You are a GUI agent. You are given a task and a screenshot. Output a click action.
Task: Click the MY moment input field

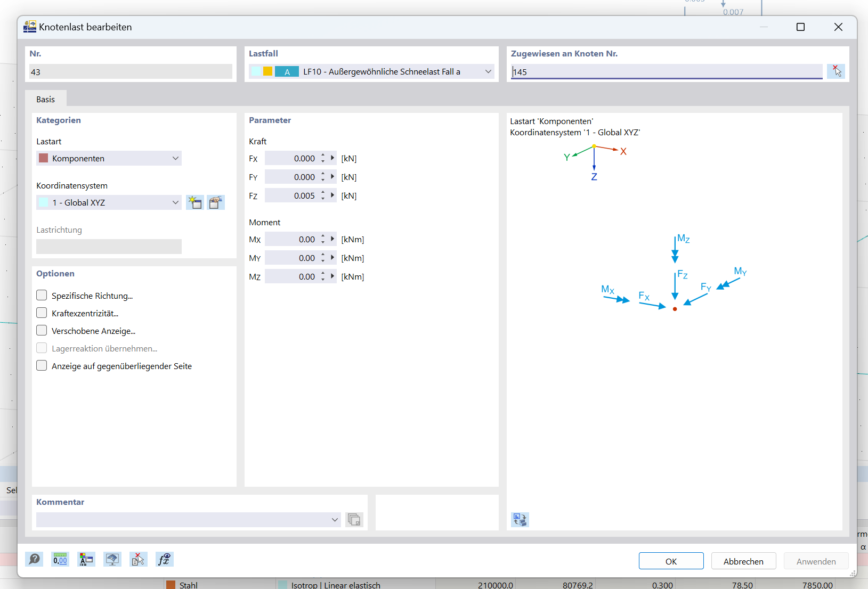tap(291, 258)
